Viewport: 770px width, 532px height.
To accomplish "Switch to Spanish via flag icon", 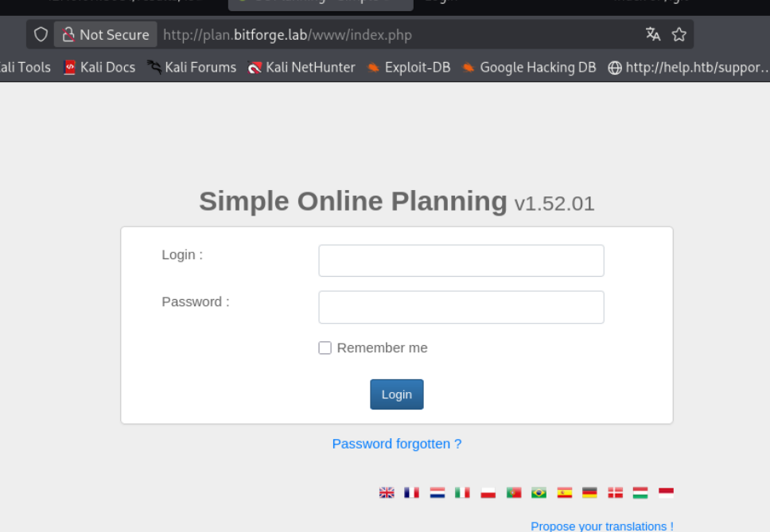I will point(565,492).
